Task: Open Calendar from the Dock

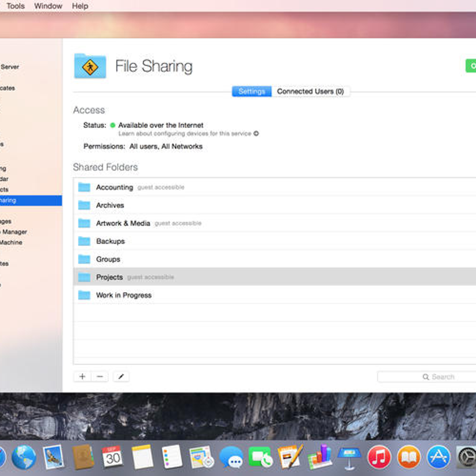Action: point(112,457)
